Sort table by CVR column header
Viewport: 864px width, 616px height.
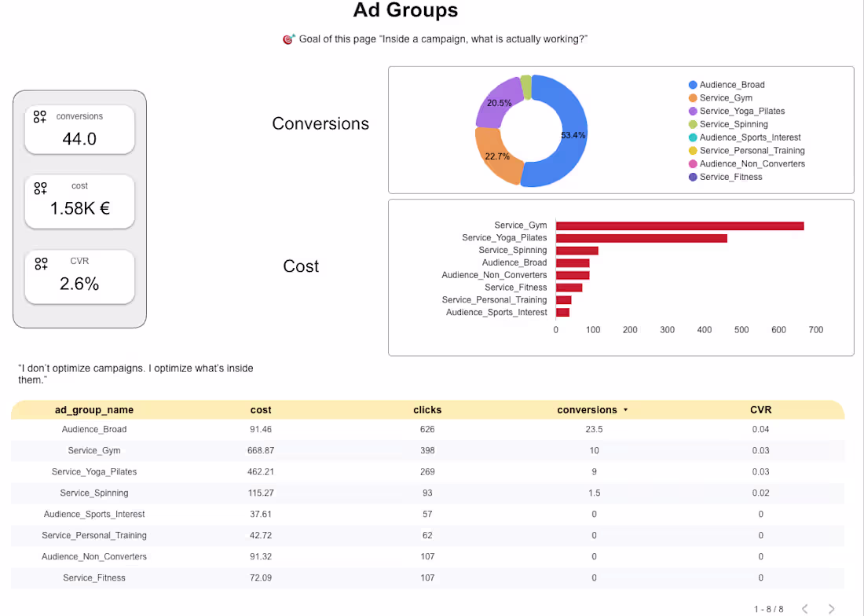(760, 410)
